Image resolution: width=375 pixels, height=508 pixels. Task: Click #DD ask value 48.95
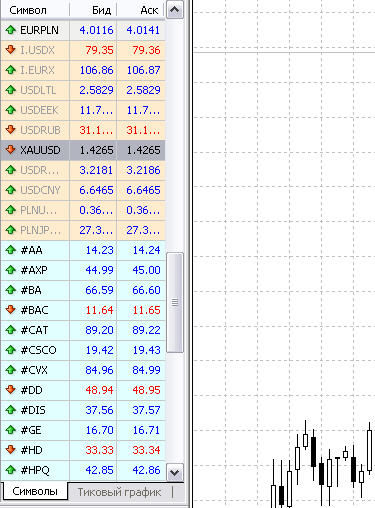(146, 390)
